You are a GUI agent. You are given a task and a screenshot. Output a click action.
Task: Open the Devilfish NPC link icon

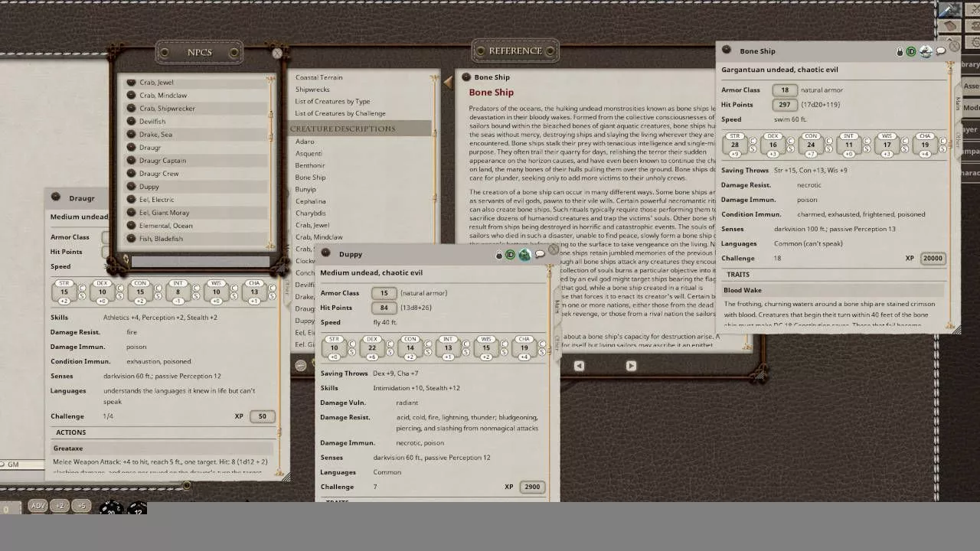coord(131,121)
